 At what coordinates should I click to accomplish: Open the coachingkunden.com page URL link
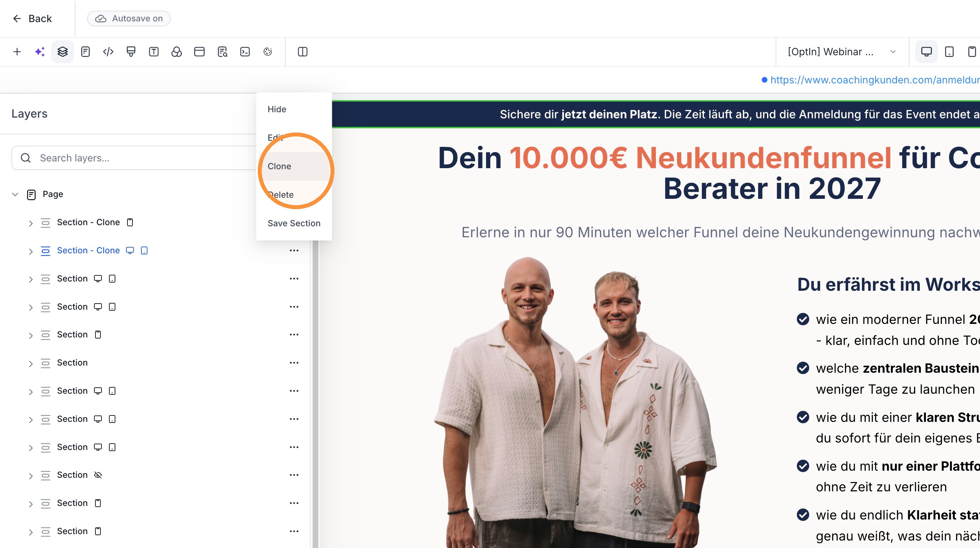point(875,80)
